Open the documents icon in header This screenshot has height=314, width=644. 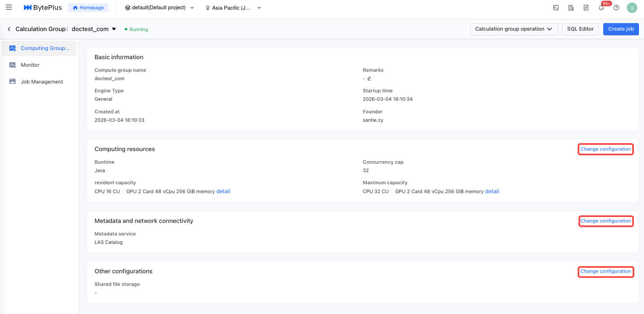click(586, 8)
